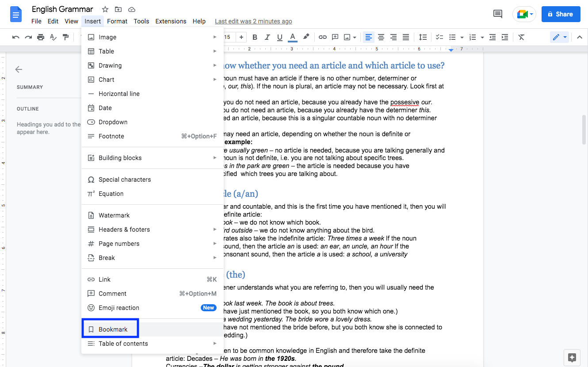Image resolution: width=588 pixels, height=367 pixels.
Task: Toggle bold formatting in the toolbar
Action: click(x=255, y=37)
